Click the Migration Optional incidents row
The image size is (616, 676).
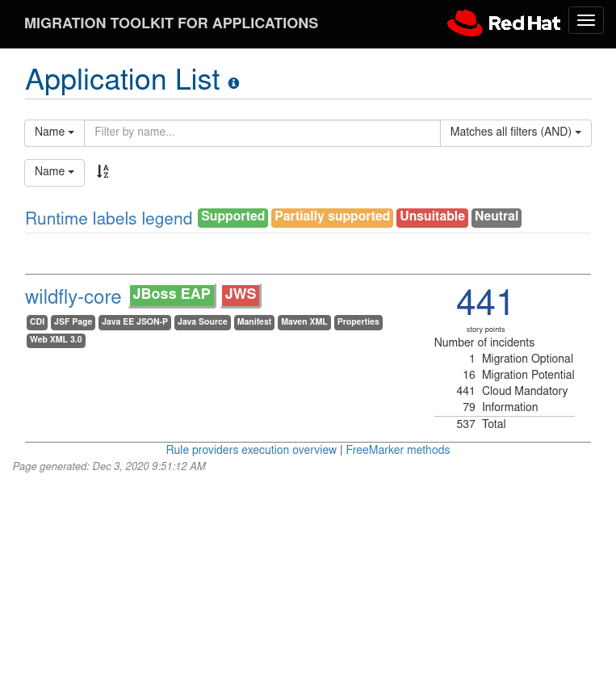505,359
